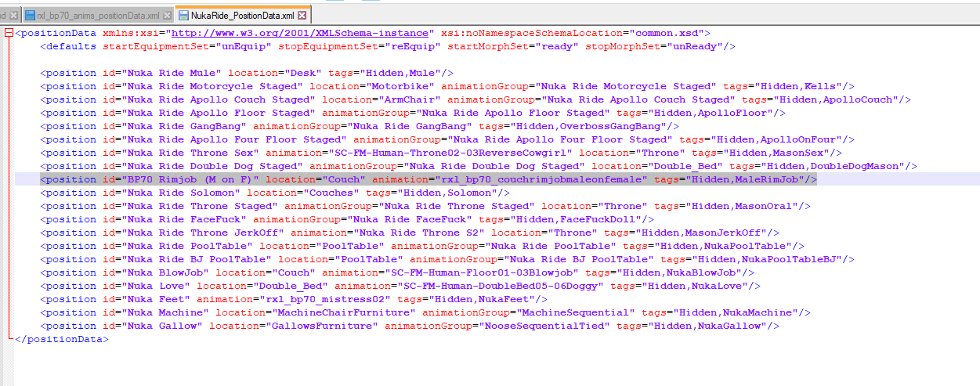Click save-state icon on NukaRide_PositionData.xml tab

coord(183,16)
